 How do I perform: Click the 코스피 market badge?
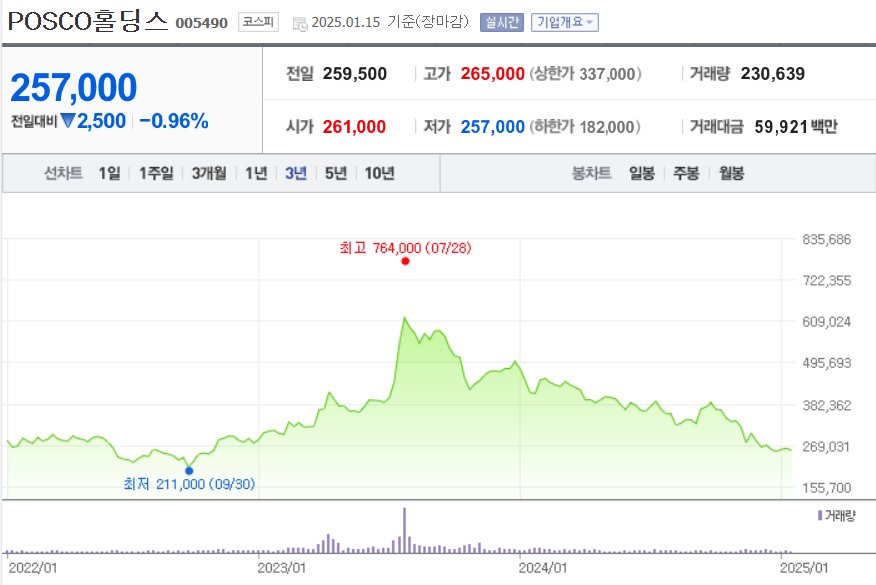258,22
